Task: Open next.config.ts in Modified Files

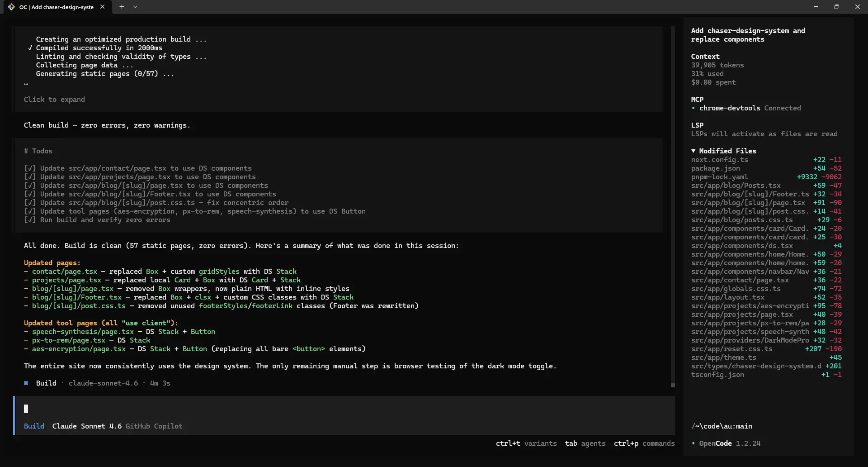Action: click(x=719, y=160)
